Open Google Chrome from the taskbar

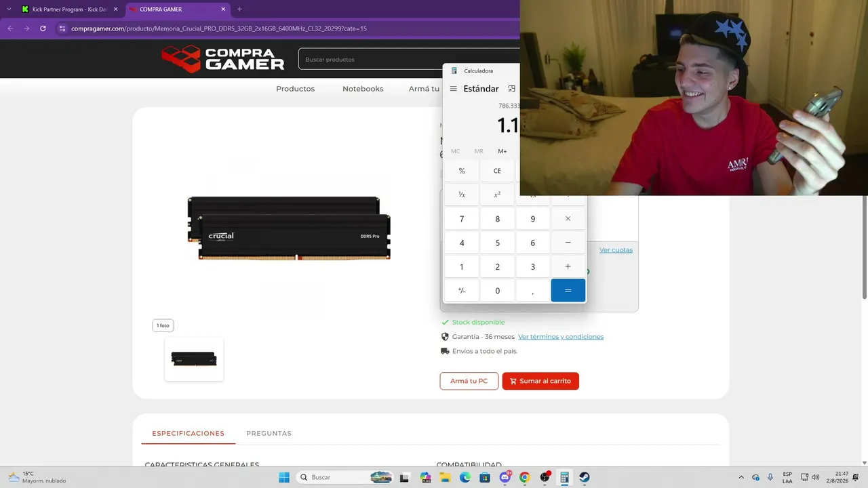point(524,477)
